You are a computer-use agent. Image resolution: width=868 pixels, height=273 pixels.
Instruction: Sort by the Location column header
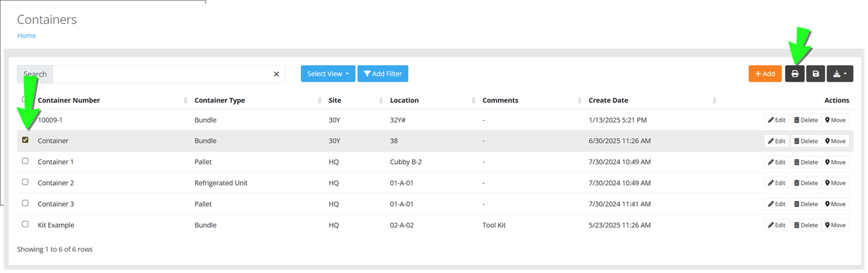tap(404, 100)
